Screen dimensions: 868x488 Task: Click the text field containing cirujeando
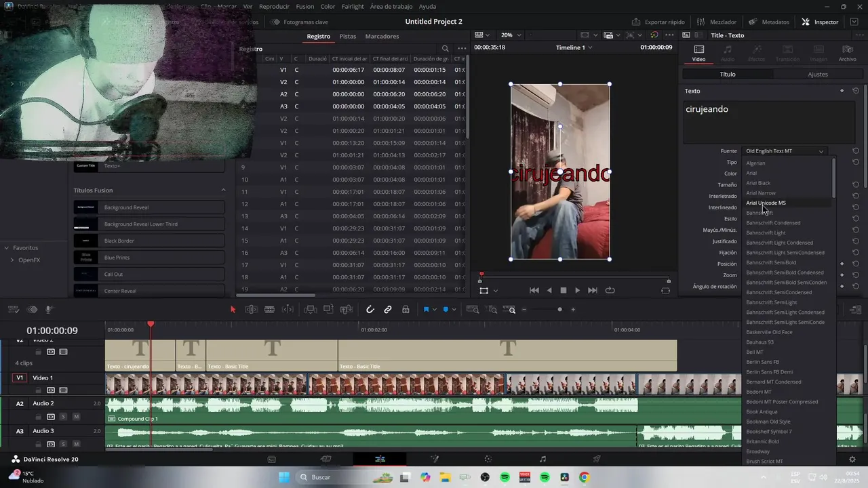point(768,122)
